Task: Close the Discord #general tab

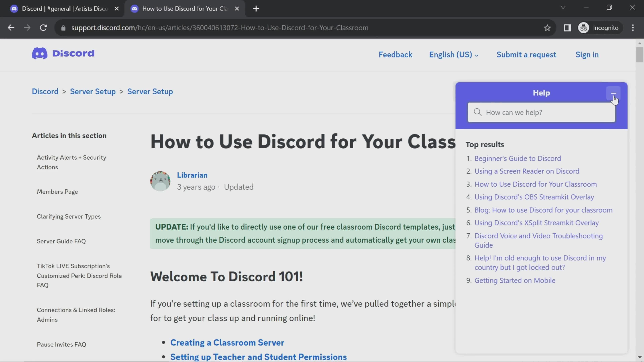Action: [x=117, y=9]
